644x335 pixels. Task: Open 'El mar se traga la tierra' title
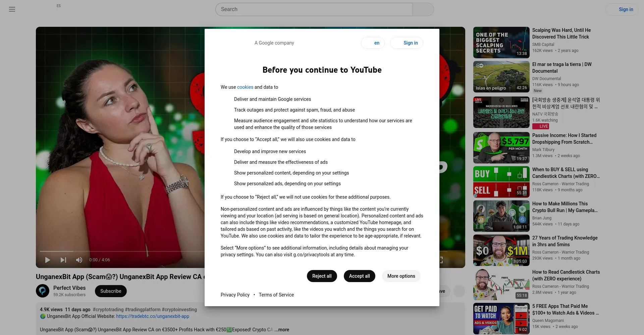pyautogui.click(x=562, y=68)
